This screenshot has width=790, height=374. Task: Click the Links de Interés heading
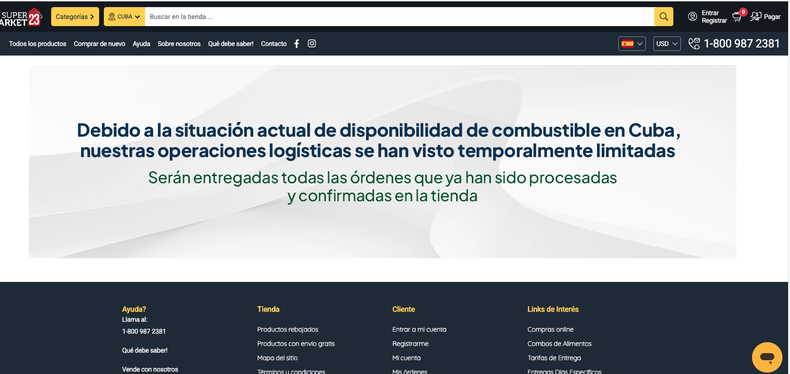(x=553, y=309)
